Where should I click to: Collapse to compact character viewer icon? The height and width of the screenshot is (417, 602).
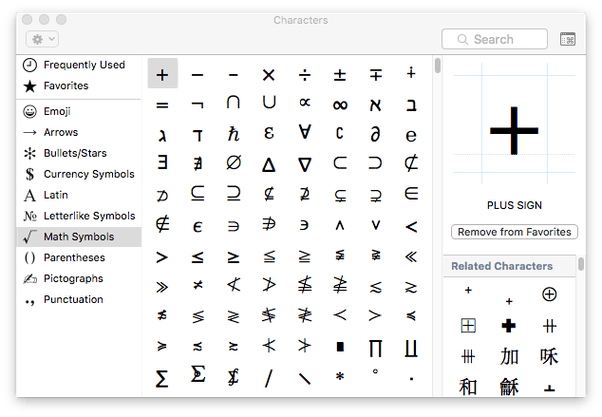(x=567, y=39)
